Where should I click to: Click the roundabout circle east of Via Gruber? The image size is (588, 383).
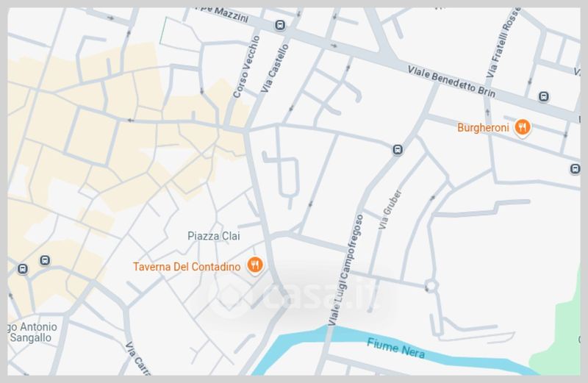point(431,286)
